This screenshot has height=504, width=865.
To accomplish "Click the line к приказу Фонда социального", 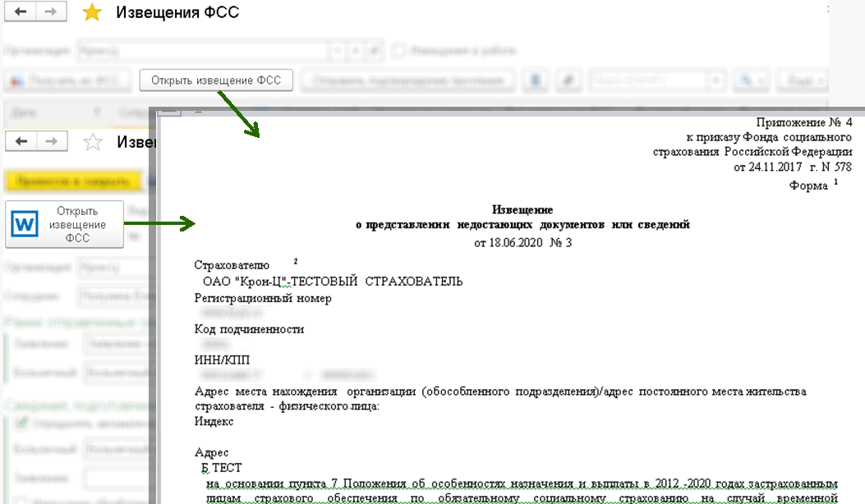I will pyautogui.click(x=769, y=137).
